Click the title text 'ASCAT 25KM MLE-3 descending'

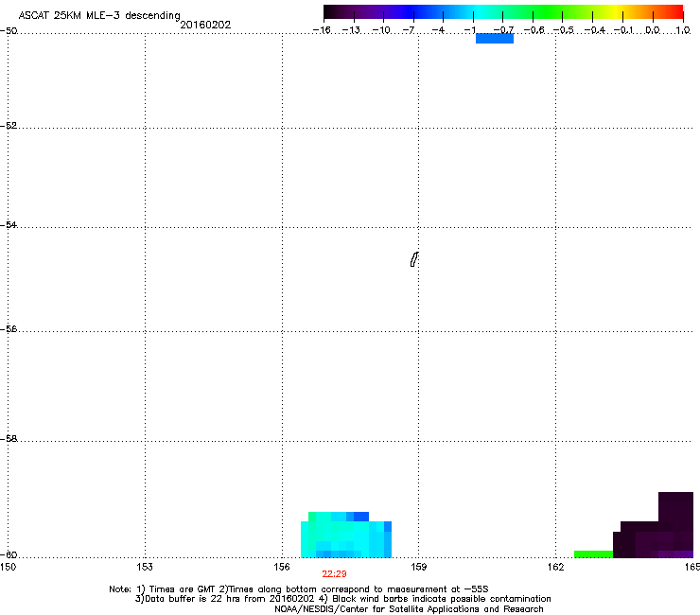point(99,15)
